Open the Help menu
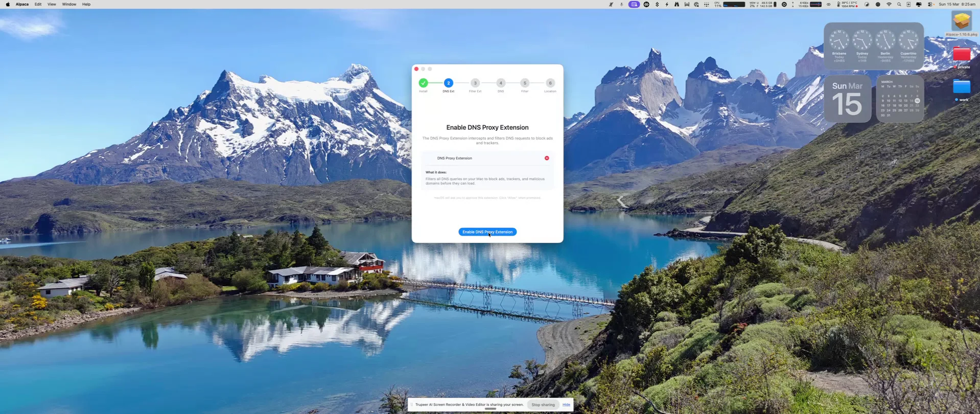The width and height of the screenshot is (980, 414). tap(86, 4)
